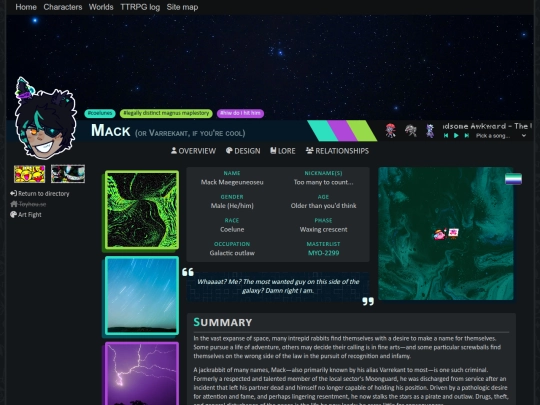Click the red-hat pixel sprite icon

pos(390,131)
